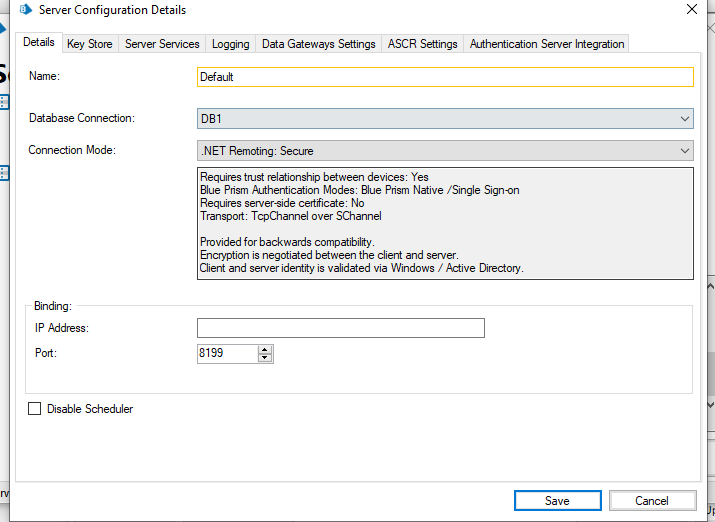
Task: Focus the IP Address input field
Action: 340,328
